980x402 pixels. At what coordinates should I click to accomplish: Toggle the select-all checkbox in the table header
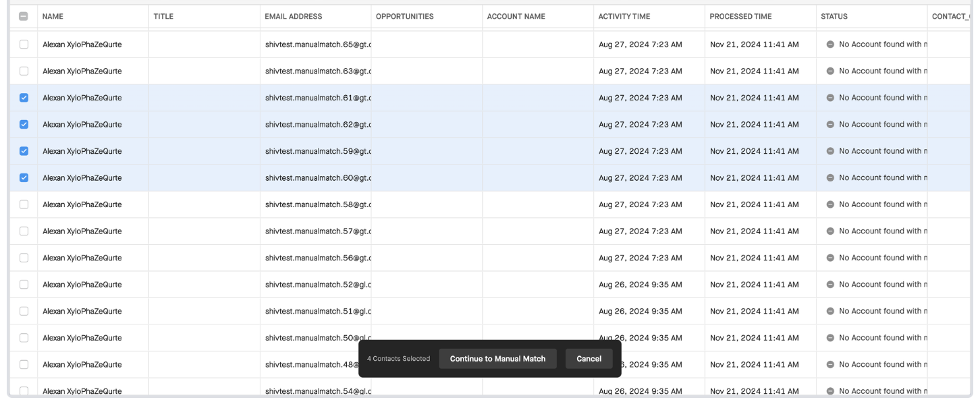tap(24, 16)
